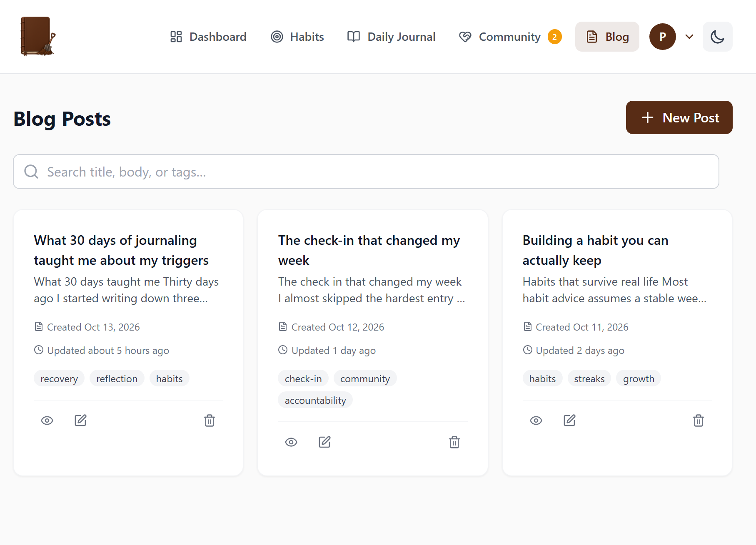756x545 pixels.
Task: Click the check-in tag
Action: click(303, 378)
